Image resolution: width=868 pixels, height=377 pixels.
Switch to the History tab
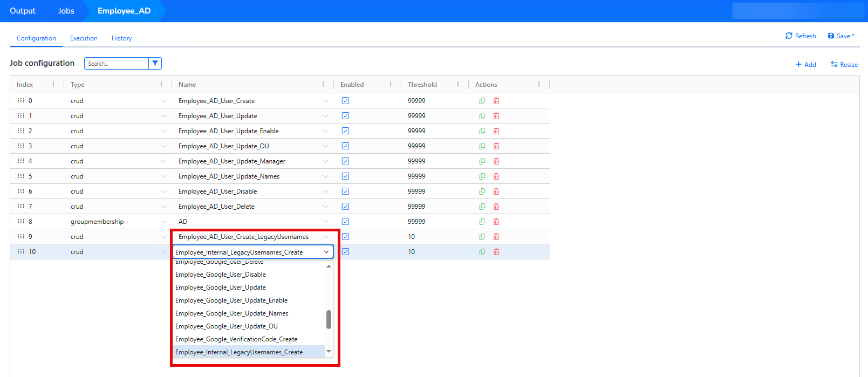[x=121, y=38]
